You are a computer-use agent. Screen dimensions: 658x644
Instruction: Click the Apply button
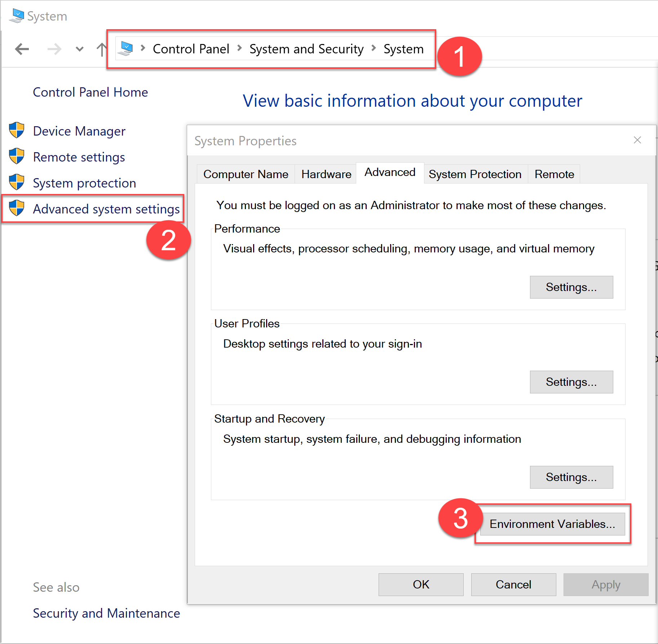pyautogui.click(x=606, y=585)
